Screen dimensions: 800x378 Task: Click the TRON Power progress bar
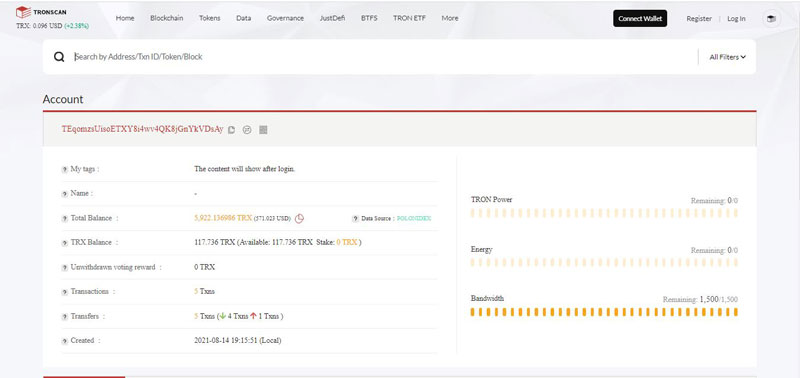[x=604, y=213]
